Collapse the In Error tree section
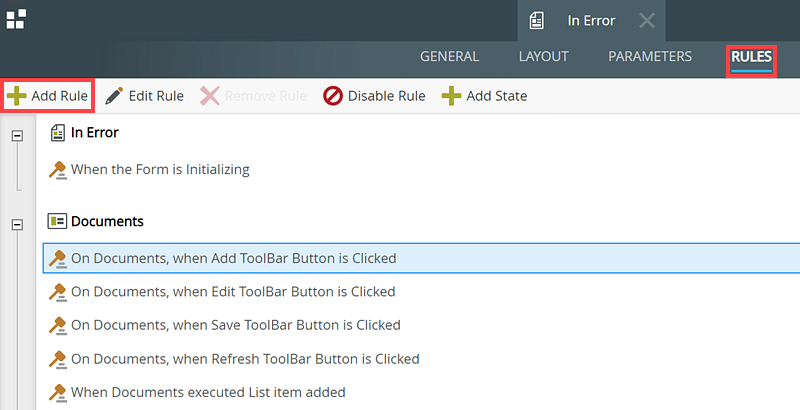This screenshot has width=800, height=410. (x=17, y=136)
